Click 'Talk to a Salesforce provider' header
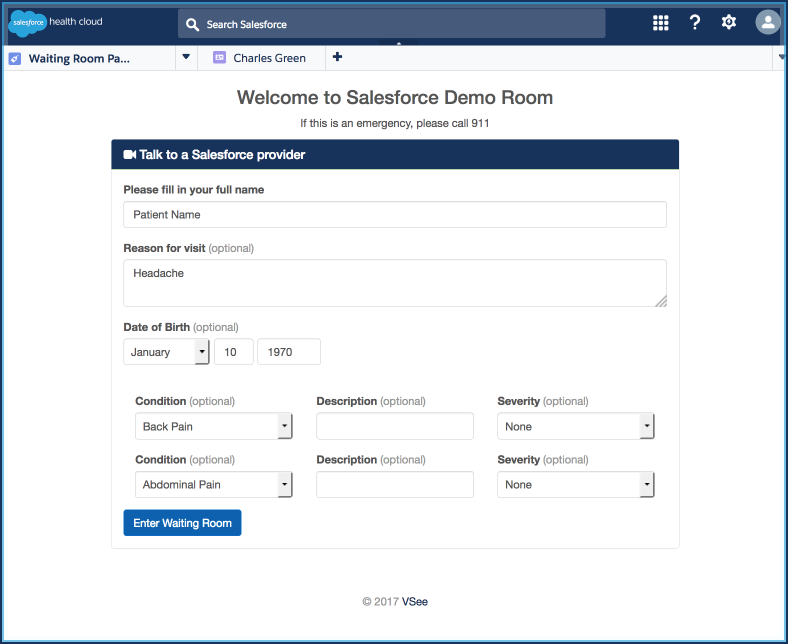The image size is (788, 644). coord(222,155)
